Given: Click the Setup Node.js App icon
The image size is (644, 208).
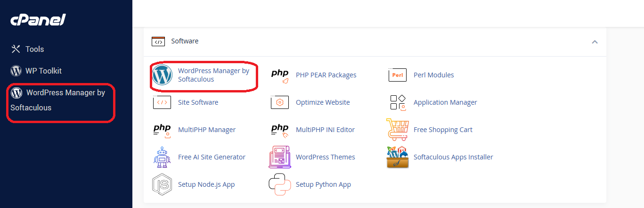Looking at the screenshot, I should (x=162, y=184).
